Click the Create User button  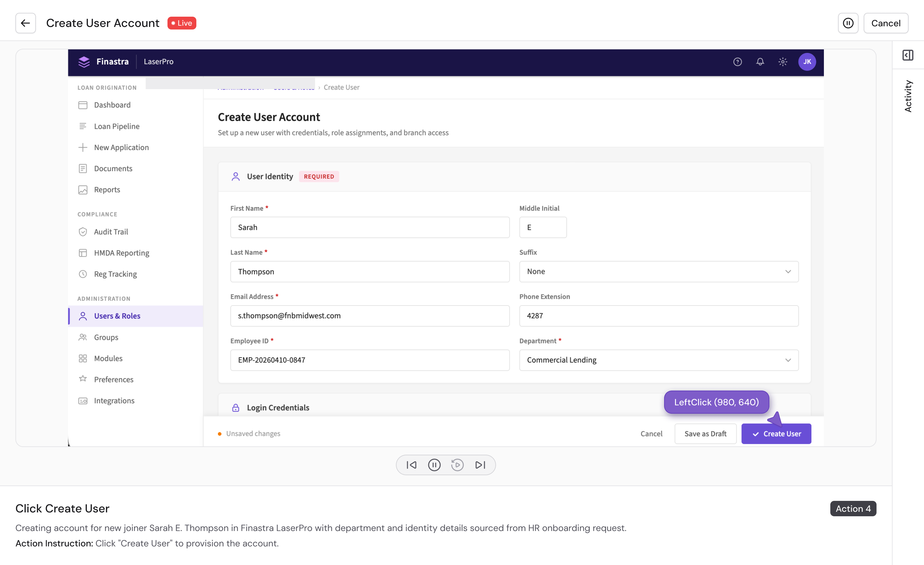click(x=776, y=434)
